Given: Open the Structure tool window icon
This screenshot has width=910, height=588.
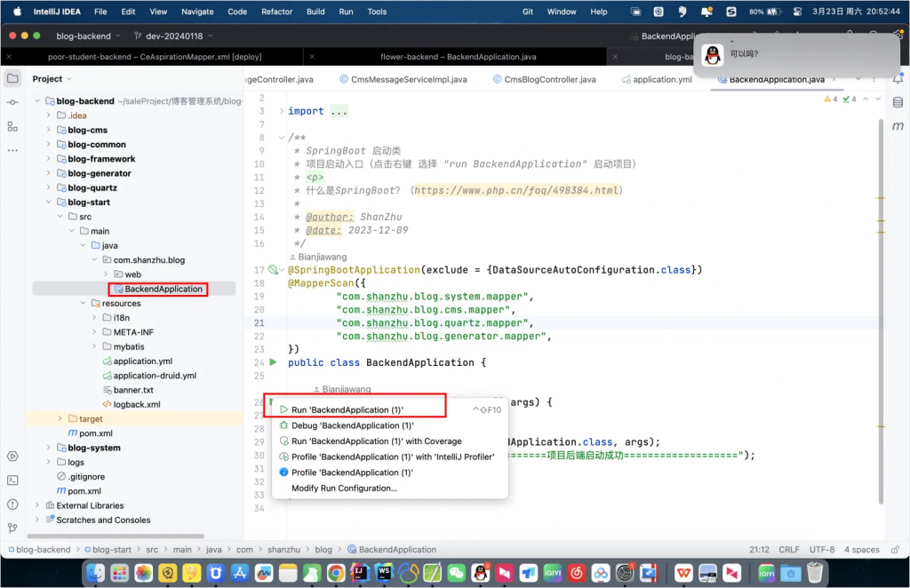Looking at the screenshot, I should (12, 127).
